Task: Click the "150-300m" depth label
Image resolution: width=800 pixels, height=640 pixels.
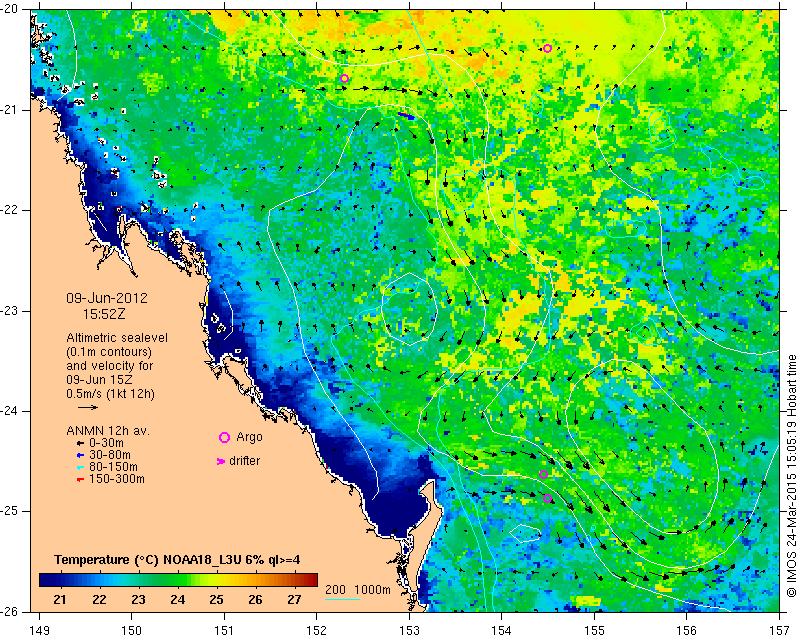Action: [117, 479]
